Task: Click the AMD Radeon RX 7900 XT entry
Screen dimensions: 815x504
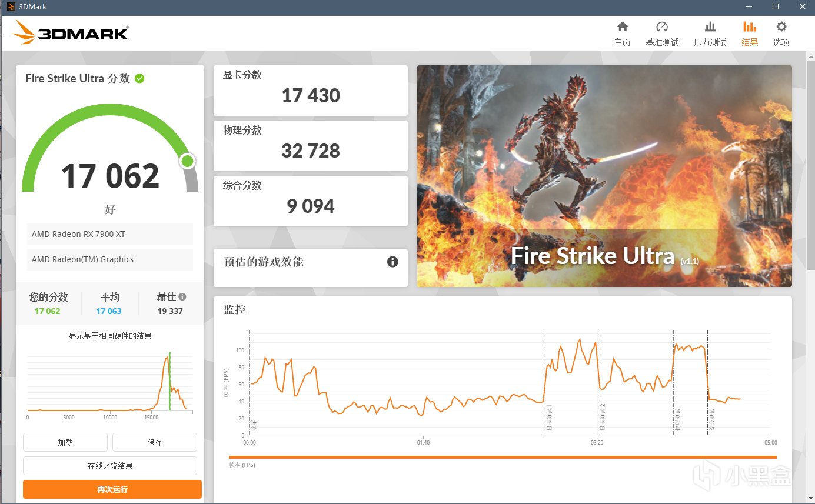Action: click(x=110, y=234)
